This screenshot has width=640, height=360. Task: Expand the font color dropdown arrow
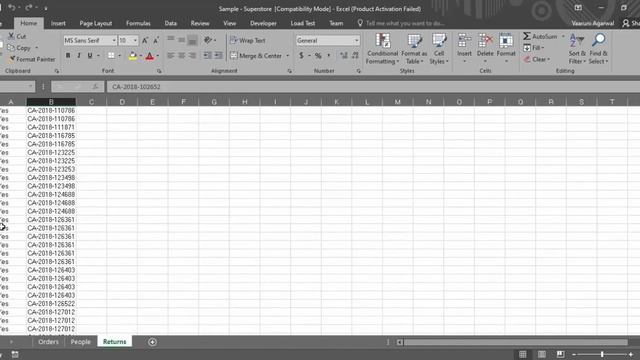158,56
